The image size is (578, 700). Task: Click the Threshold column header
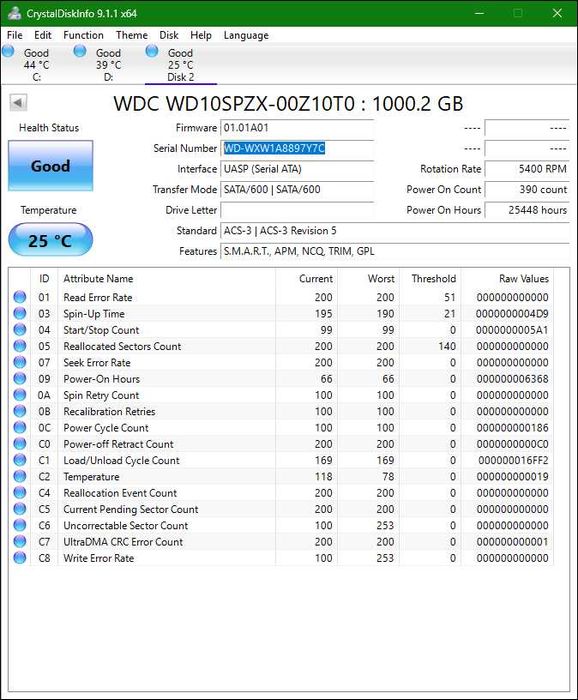pos(430,279)
